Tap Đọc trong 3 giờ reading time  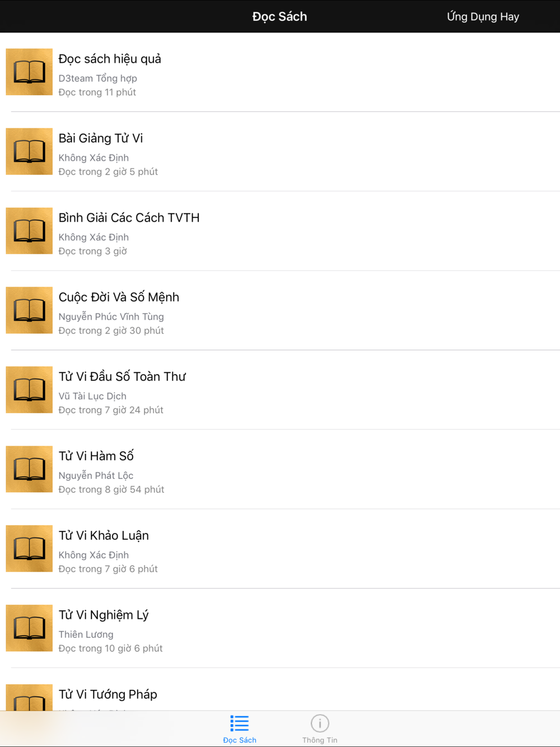pos(93,251)
